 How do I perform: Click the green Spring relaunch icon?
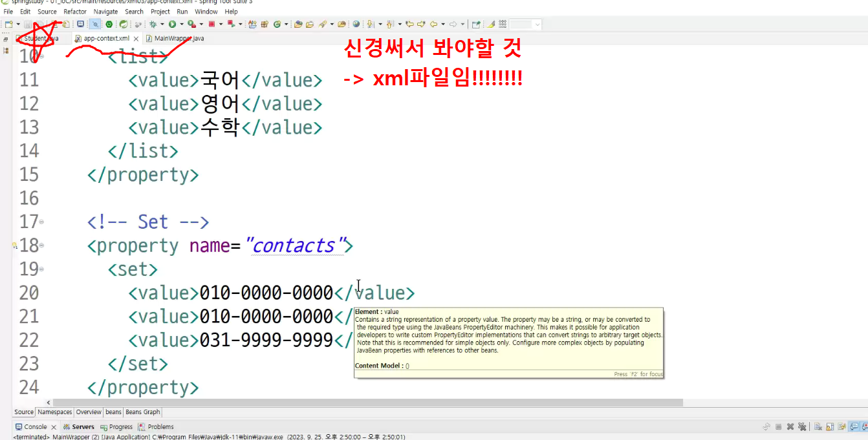click(123, 25)
